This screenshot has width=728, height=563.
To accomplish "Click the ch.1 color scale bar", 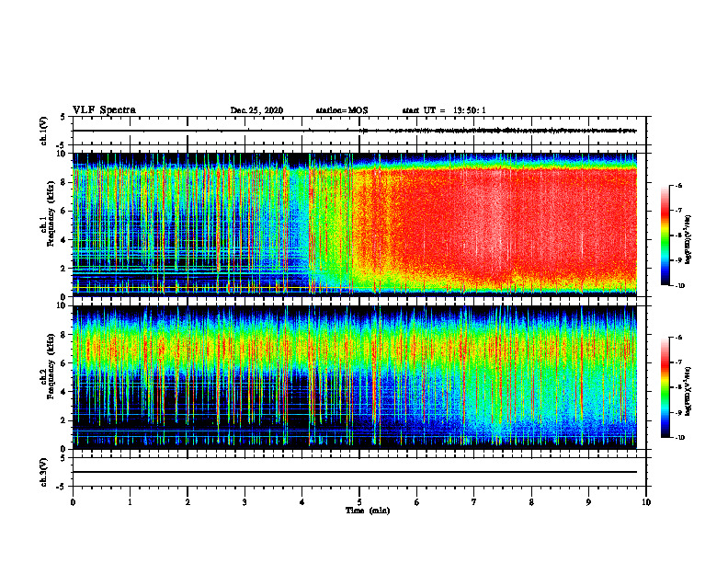I will 665,236.
